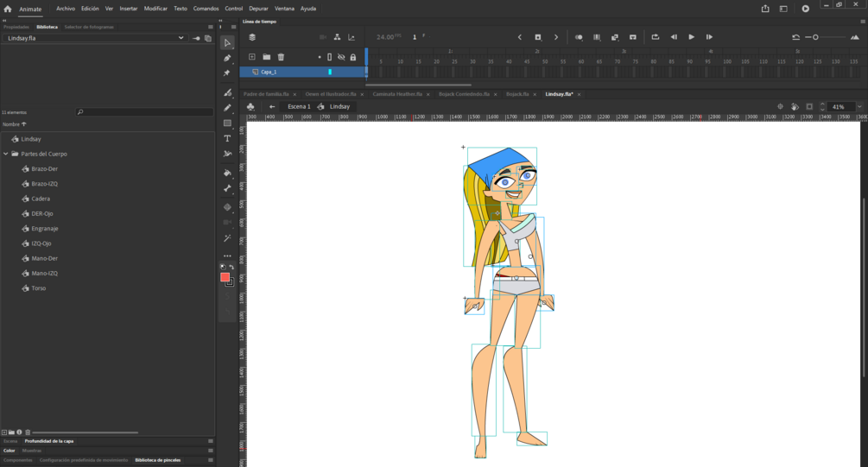This screenshot has height=467, width=868.
Task: Select Torso symbol in the library
Action: [38, 288]
